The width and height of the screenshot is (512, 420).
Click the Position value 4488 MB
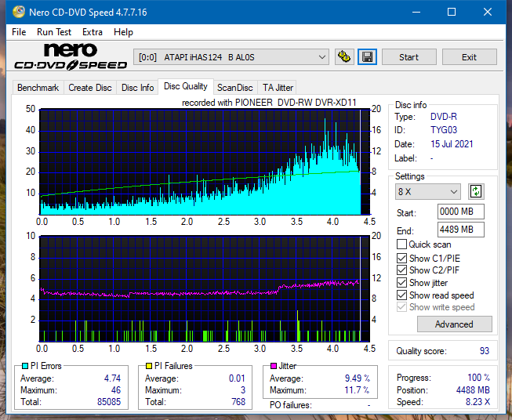473,390
